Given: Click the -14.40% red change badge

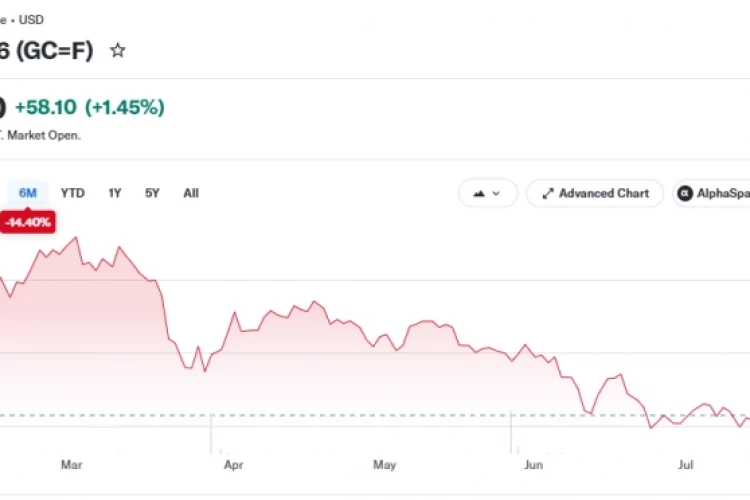Looking at the screenshot, I should click(28, 222).
